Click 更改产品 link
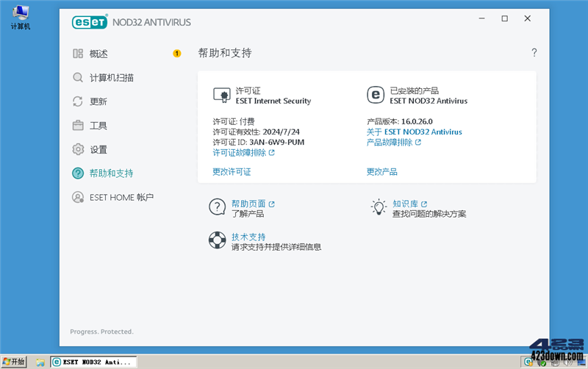The image size is (588, 369). (381, 172)
